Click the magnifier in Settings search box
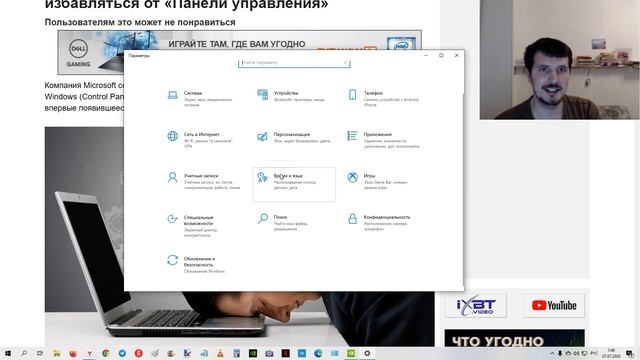Viewport: 640px width, 360px height. click(x=345, y=63)
